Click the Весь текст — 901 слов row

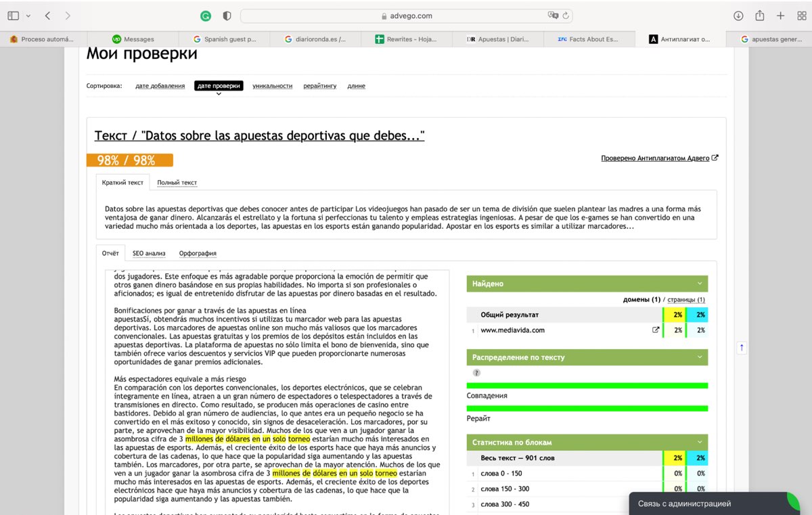coord(587,458)
